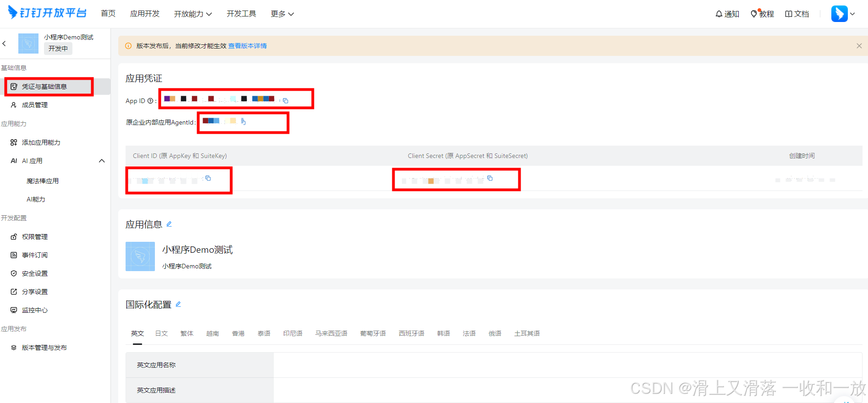
Task: Switch to the 繁体 language tab
Action: pos(187,333)
